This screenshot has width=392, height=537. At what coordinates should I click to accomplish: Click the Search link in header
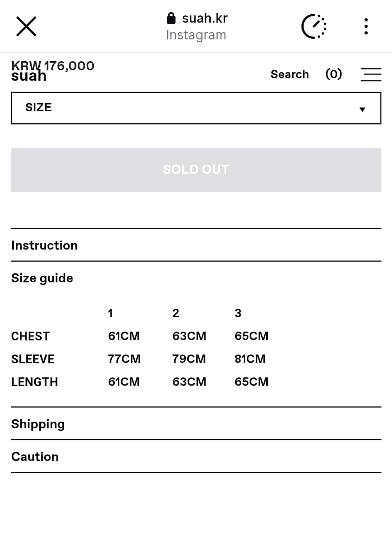(x=289, y=74)
